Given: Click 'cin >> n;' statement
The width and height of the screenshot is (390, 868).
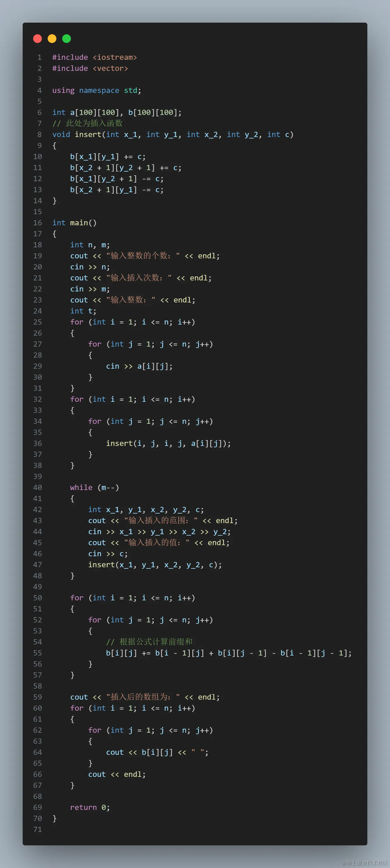Looking at the screenshot, I should (x=90, y=267).
